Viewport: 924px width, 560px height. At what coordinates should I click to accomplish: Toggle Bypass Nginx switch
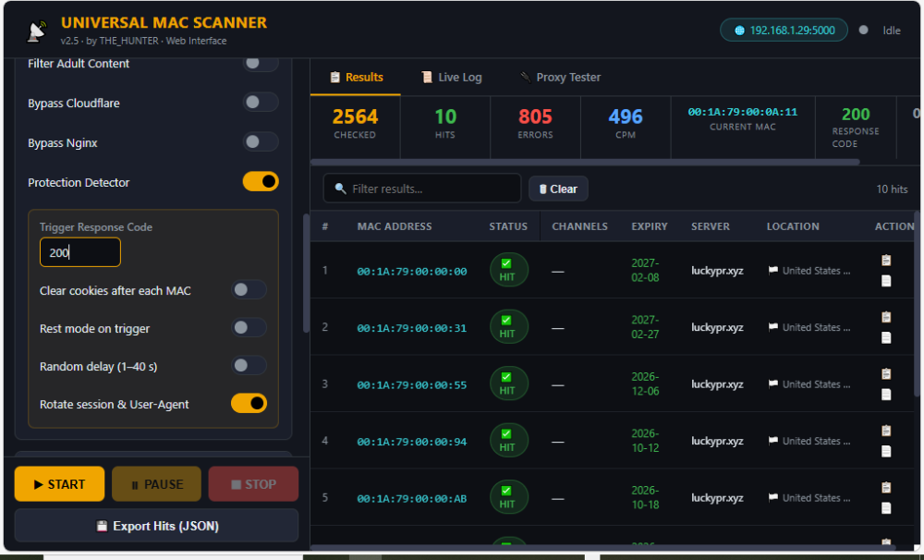click(x=260, y=141)
